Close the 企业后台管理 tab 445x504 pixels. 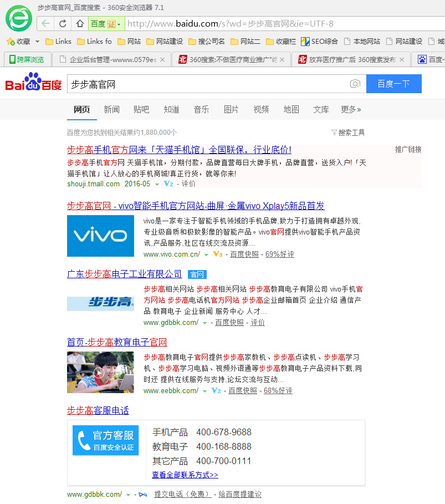162,59
